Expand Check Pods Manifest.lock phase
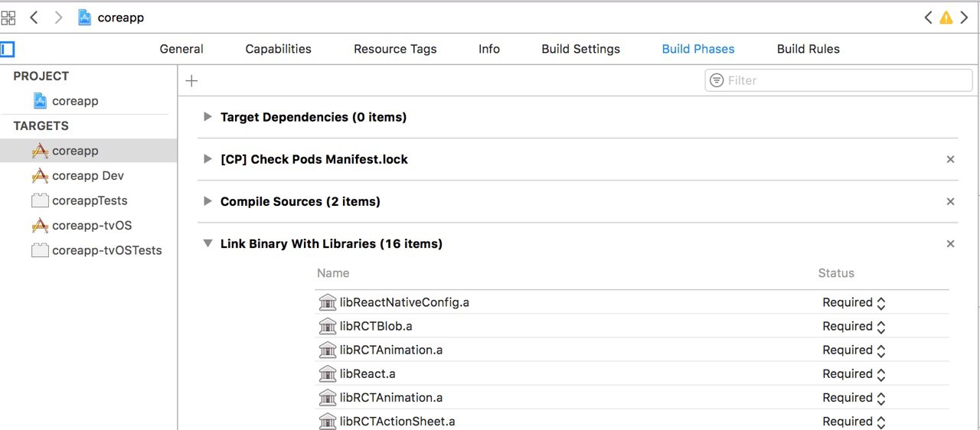 (x=207, y=159)
